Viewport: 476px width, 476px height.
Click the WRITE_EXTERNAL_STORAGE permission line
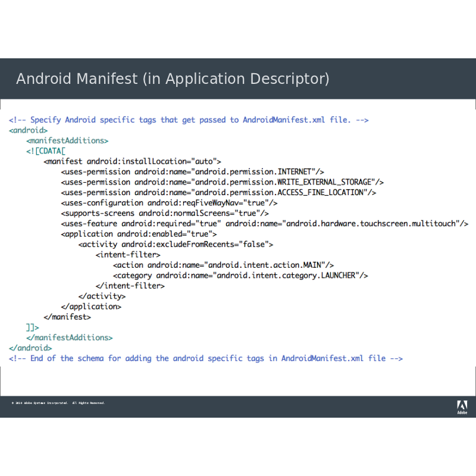222,182
